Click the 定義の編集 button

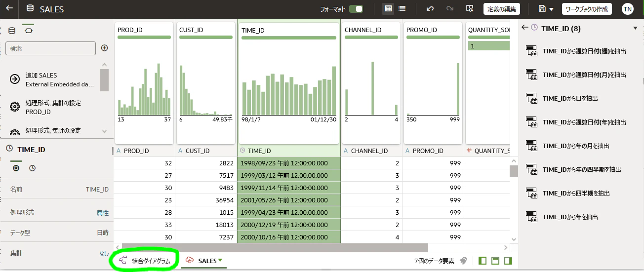[x=501, y=9]
